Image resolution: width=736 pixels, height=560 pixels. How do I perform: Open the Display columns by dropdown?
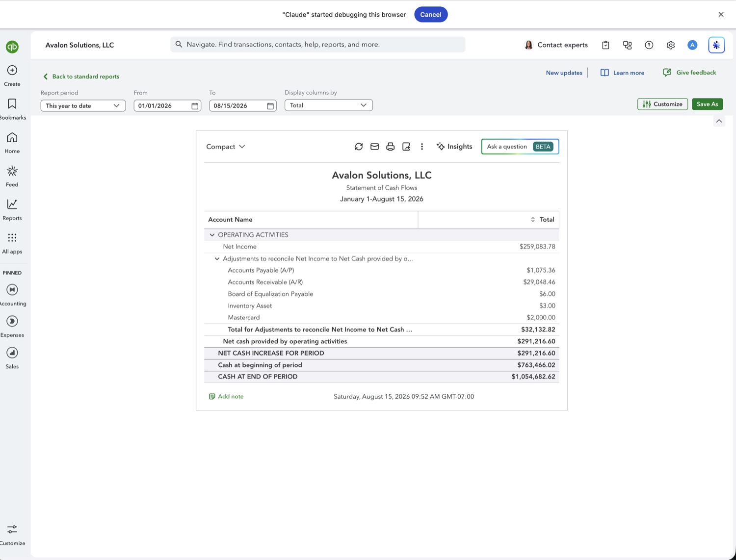coord(328,105)
